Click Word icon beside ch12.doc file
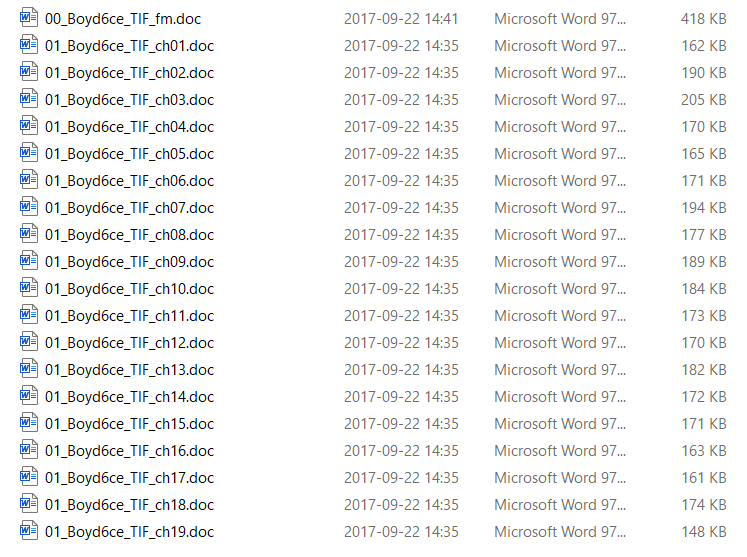Image resolution: width=747 pixels, height=557 pixels. click(x=29, y=342)
